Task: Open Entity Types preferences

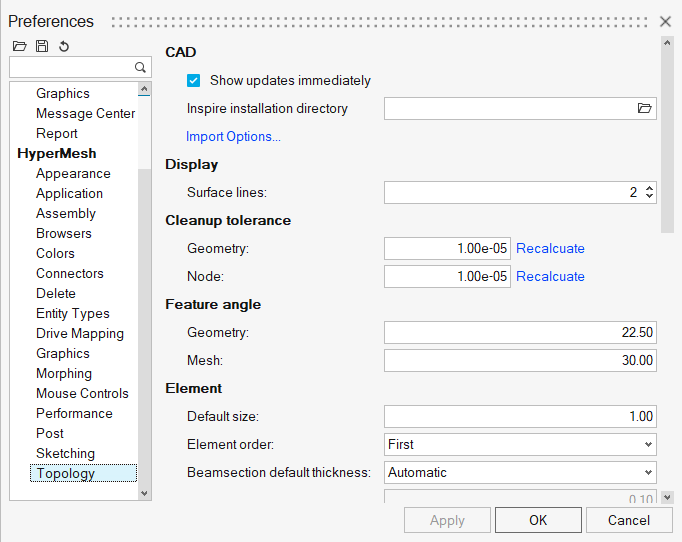Action: 73,314
